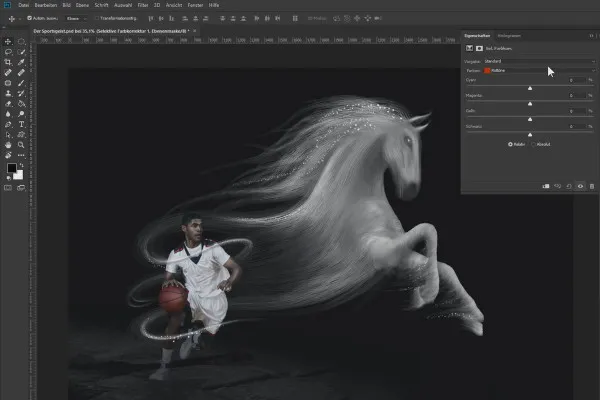Select the Blur tool
The width and height of the screenshot is (600, 400).
pyautogui.click(x=8, y=114)
